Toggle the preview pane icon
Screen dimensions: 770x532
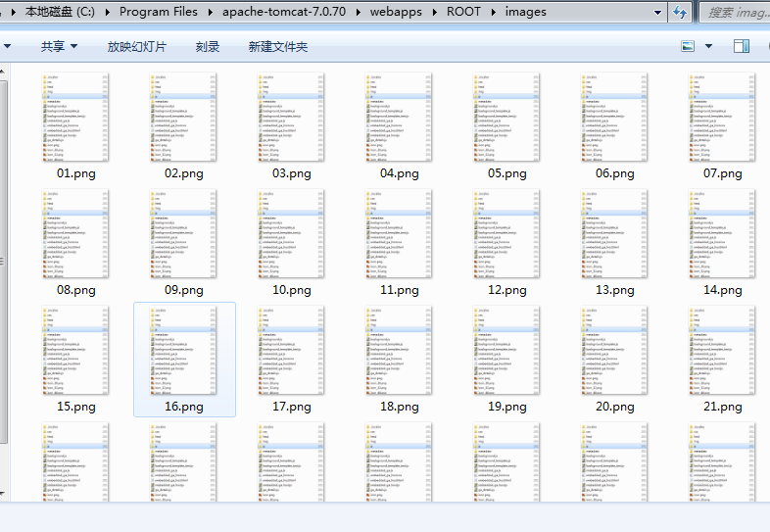742,46
